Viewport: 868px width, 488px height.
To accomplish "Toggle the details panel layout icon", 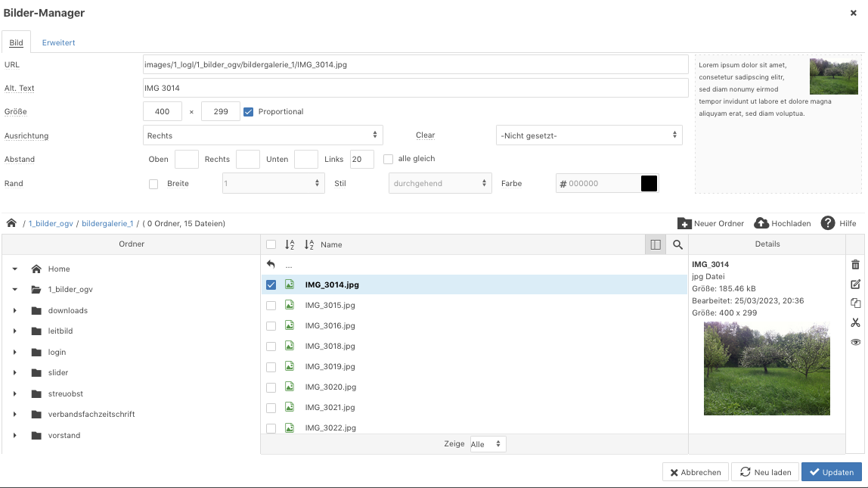I will click(656, 244).
